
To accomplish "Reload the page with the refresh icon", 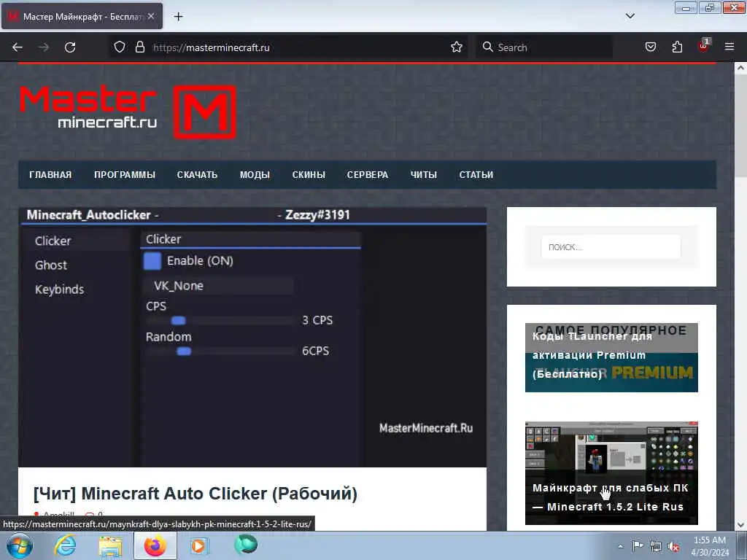I will (x=70, y=47).
